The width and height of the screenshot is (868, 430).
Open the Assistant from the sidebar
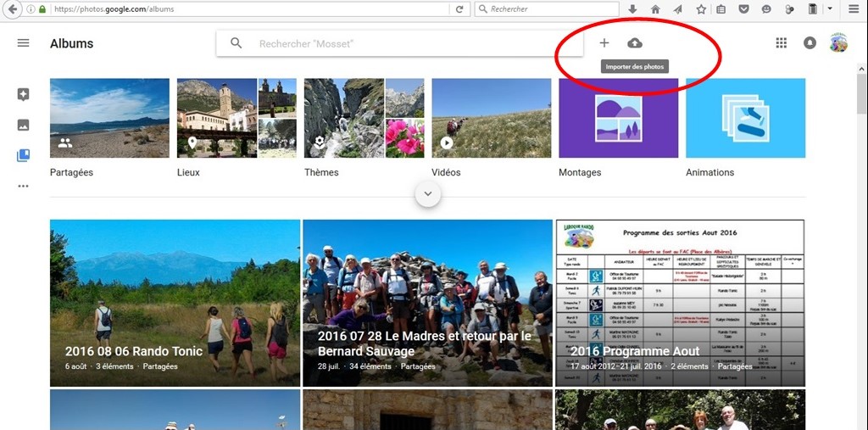pos(23,95)
